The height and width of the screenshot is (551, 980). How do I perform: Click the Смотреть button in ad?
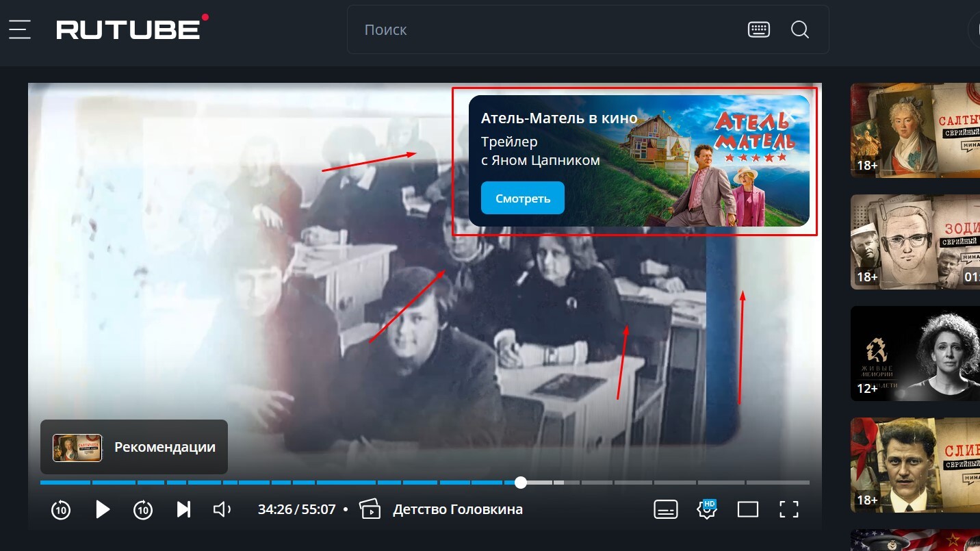(522, 198)
